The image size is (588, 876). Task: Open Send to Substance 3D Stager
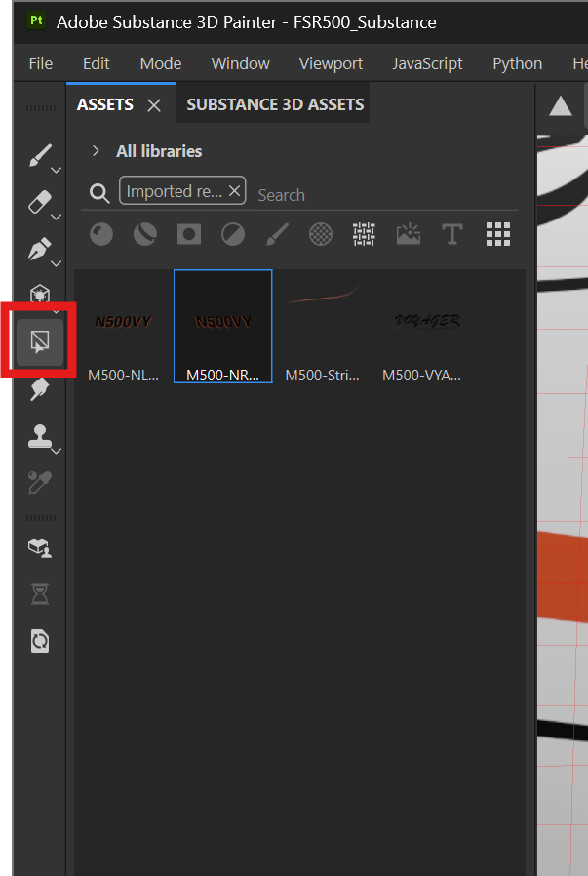tap(40, 548)
